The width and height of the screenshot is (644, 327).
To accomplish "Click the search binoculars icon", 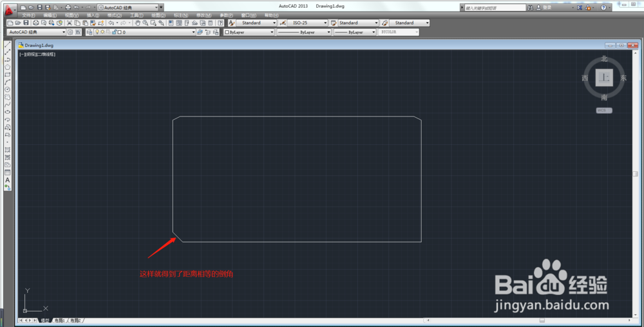I will (530, 7).
